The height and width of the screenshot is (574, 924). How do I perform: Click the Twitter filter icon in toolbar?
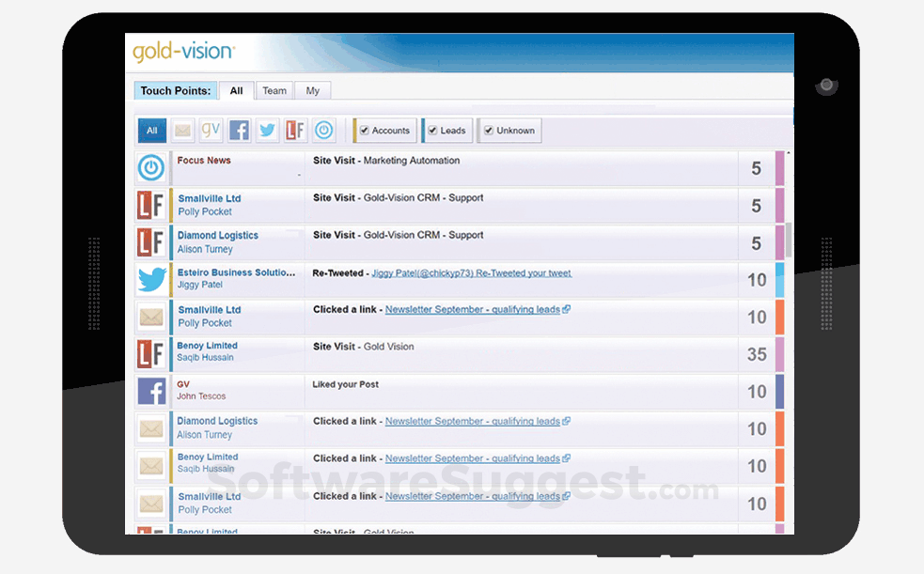point(267,130)
